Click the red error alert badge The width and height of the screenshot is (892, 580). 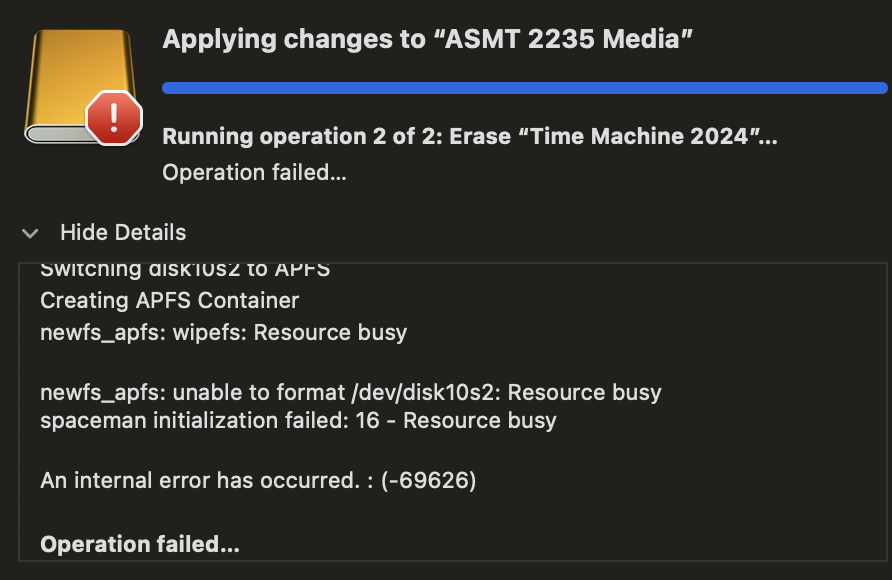[x=114, y=118]
